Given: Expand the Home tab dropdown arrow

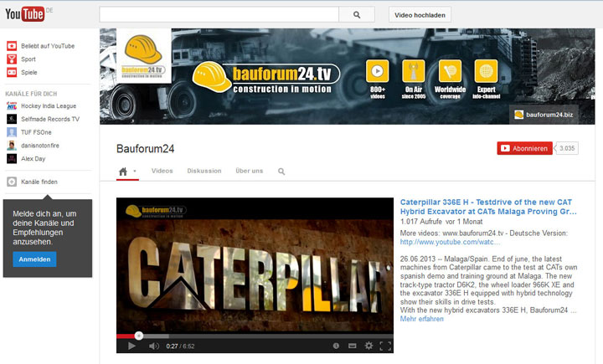Looking at the screenshot, I should pos(135,171).
